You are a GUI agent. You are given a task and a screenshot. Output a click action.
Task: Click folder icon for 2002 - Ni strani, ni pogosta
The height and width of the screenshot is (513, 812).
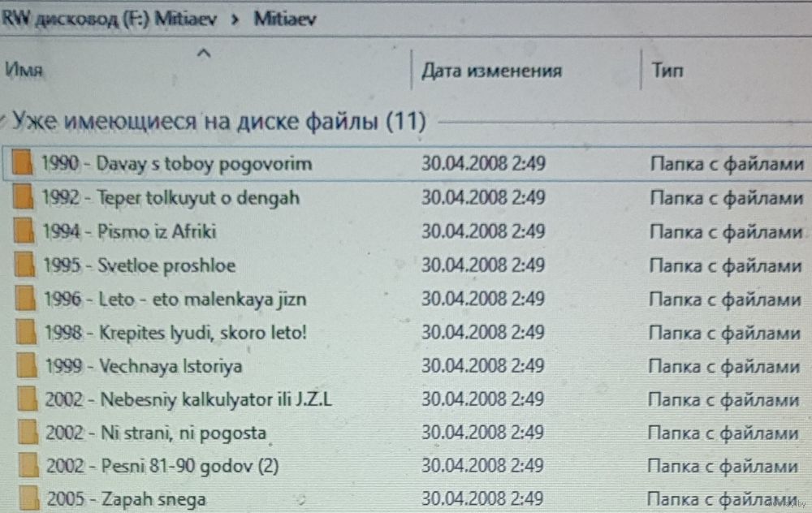[28, 433]
